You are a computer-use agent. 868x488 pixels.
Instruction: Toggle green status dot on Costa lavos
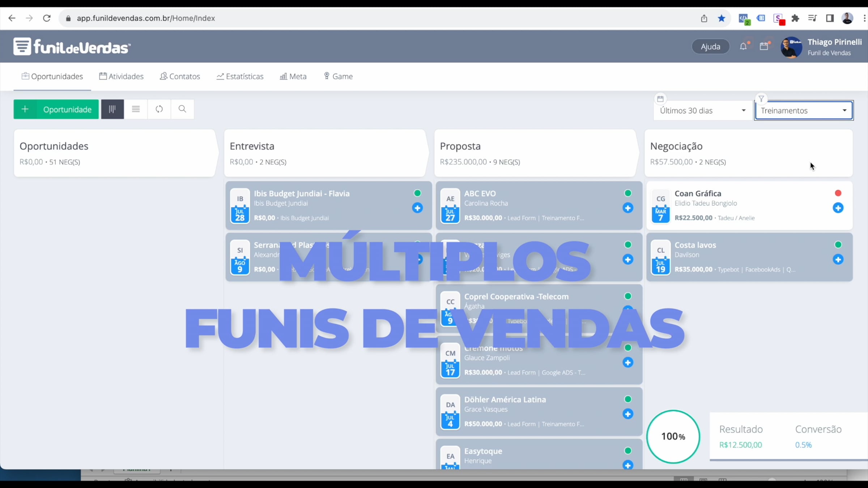pos(838,245)
